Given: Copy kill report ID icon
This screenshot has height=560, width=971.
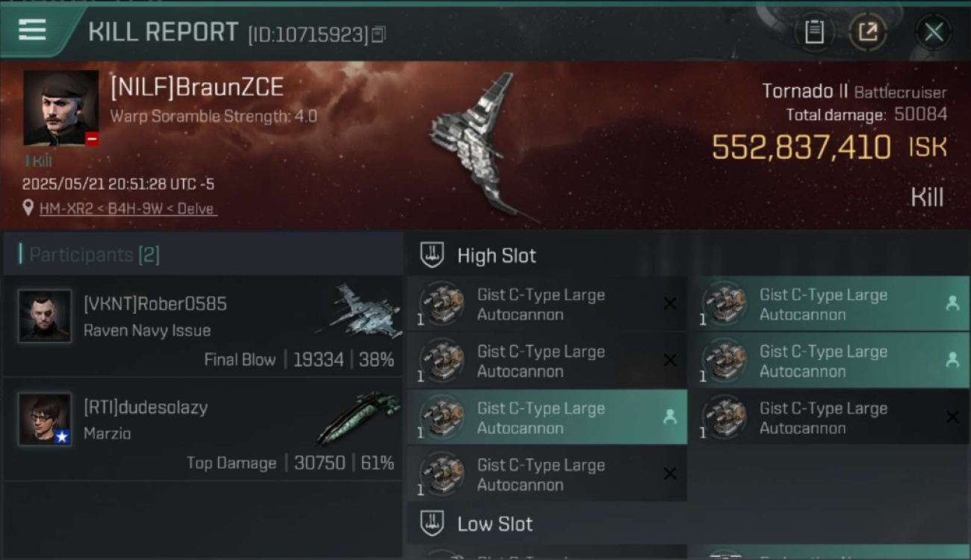Looking at the screenshot, I should point(379,34).
